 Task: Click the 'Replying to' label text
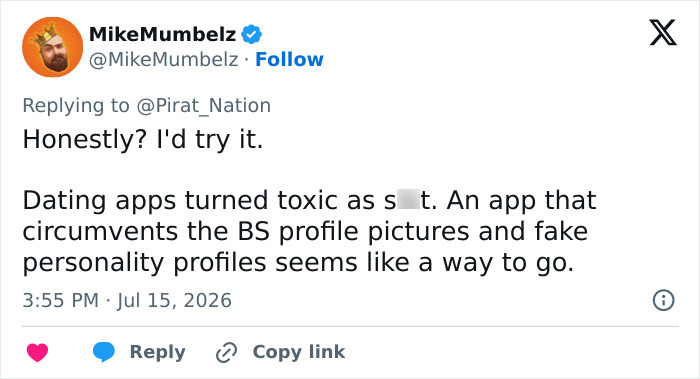click(76, 106)
